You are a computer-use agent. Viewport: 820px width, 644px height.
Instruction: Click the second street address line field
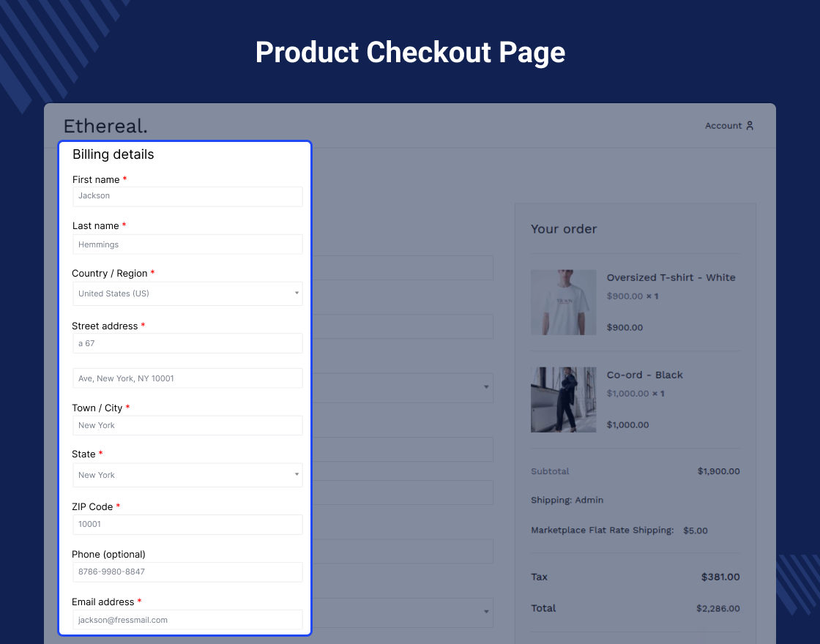click(187, 378)
